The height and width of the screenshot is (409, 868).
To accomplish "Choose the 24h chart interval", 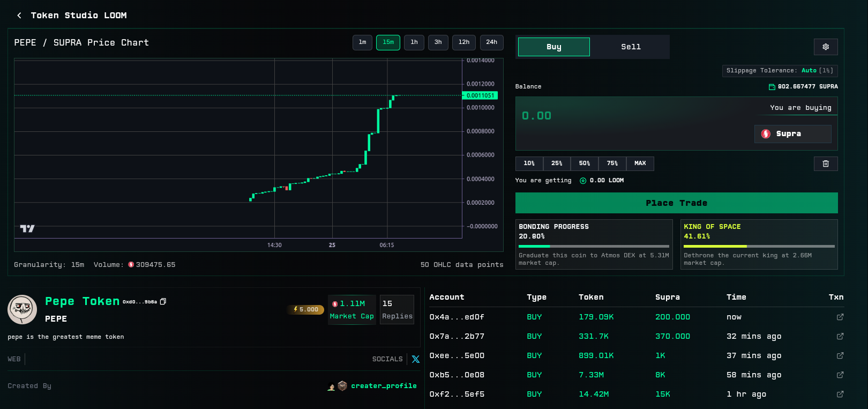I will click(x=491, y=42).
